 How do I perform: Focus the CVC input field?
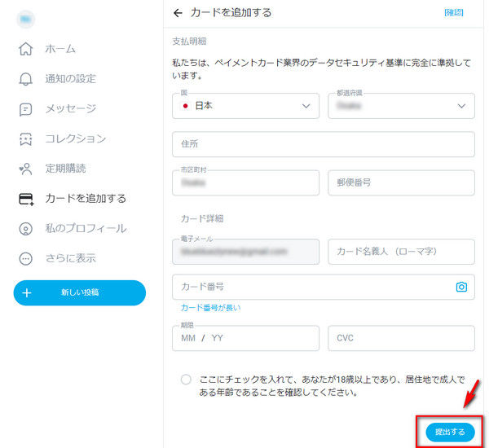[x=400, y=337]
